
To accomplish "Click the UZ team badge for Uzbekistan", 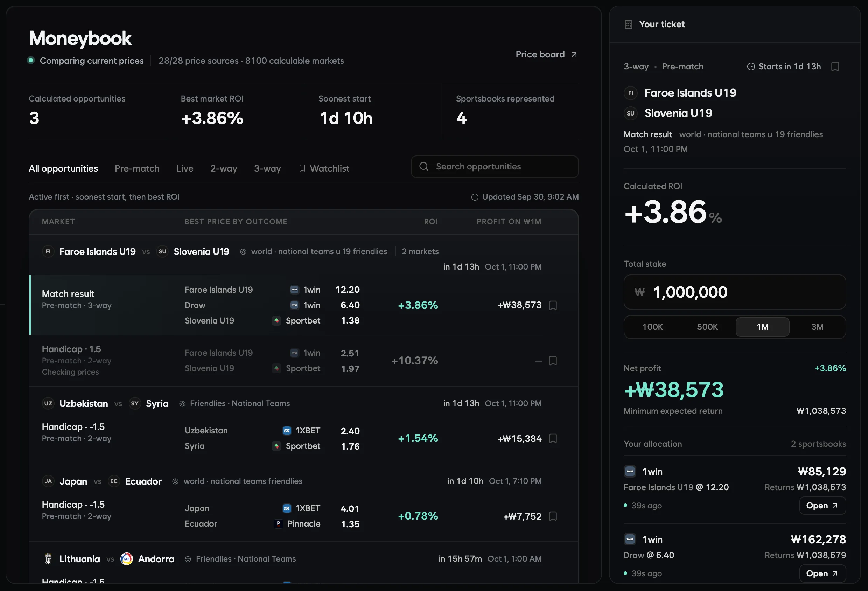I will [x=48, y=403].
